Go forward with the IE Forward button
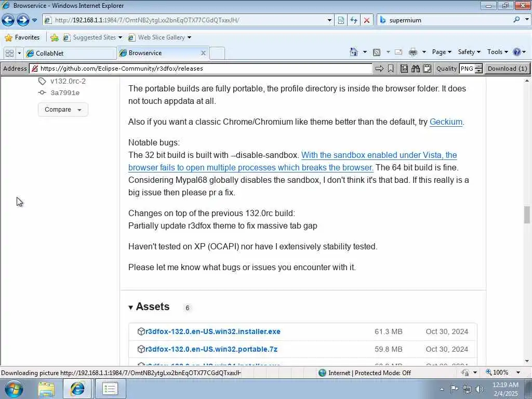The image size is (532, 399). pos(23,20)
